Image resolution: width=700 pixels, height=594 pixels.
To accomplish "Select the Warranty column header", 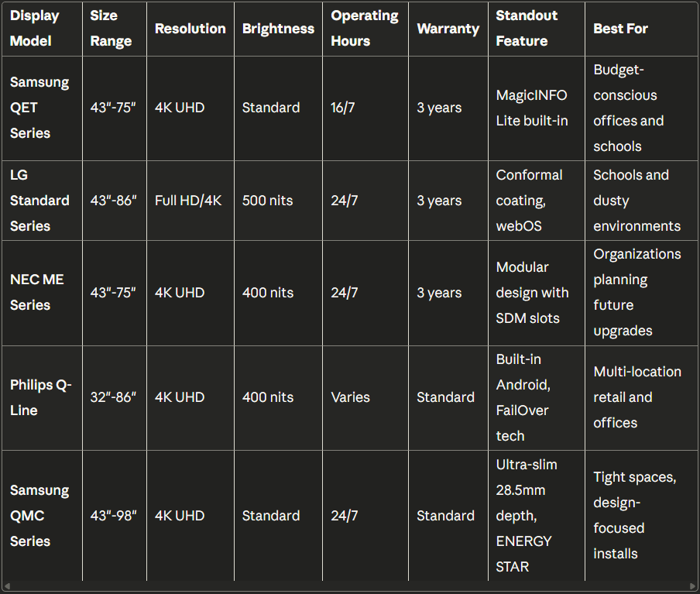I will (x=448, y=29).
